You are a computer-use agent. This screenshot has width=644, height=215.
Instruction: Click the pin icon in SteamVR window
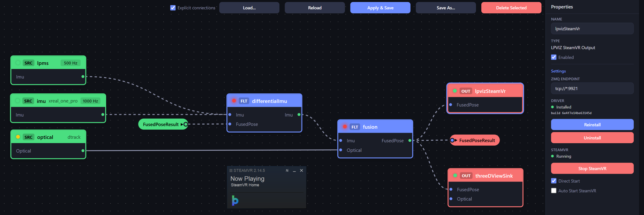pos(287,170)
